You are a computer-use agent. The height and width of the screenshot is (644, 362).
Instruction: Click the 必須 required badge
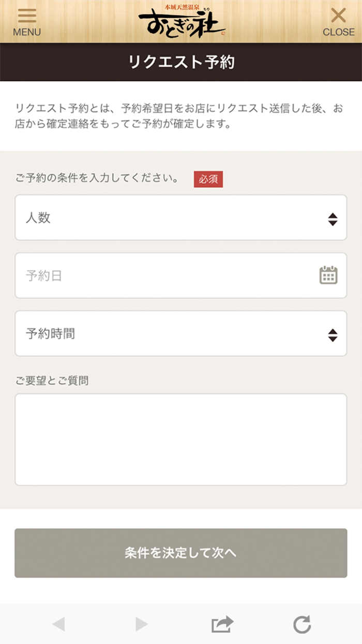(x=208, y=179)
